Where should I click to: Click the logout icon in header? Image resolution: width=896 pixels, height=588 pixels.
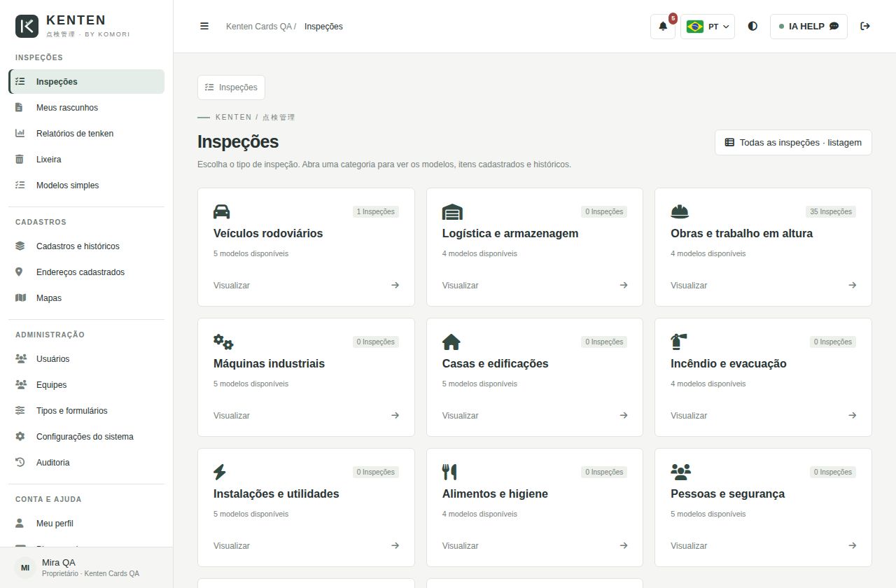pyautogui.click(x=865, y=27)
